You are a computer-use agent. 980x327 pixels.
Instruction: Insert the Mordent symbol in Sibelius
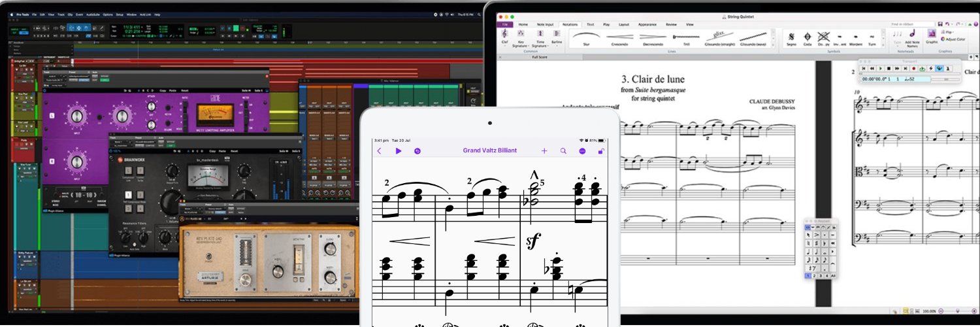pos(856,39)
